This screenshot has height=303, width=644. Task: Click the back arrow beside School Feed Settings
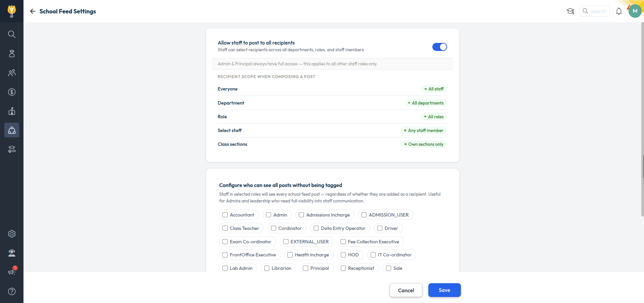point(33,11)
